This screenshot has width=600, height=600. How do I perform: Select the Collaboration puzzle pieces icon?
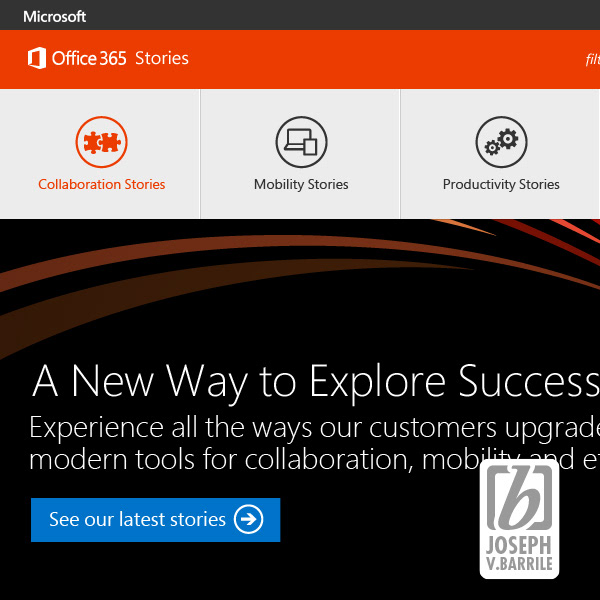(101, 142)
